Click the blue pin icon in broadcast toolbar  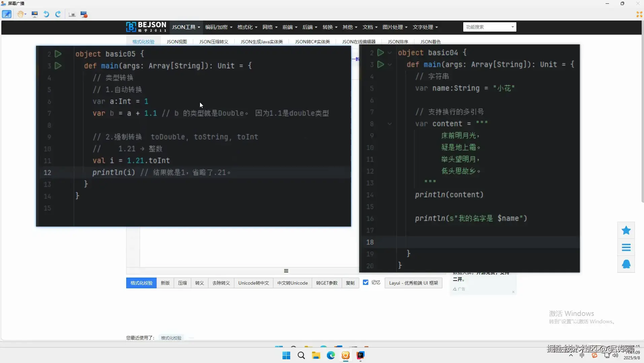7,14
